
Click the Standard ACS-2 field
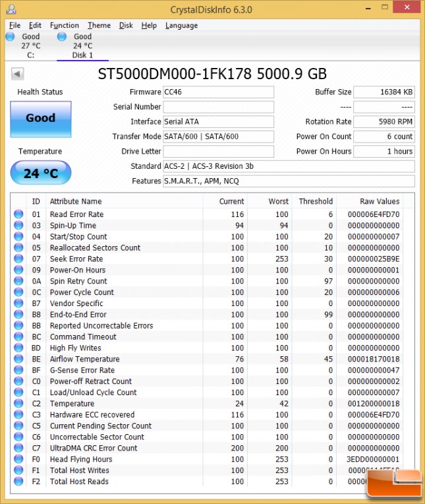pyautogui.click(x=289, y=166)
